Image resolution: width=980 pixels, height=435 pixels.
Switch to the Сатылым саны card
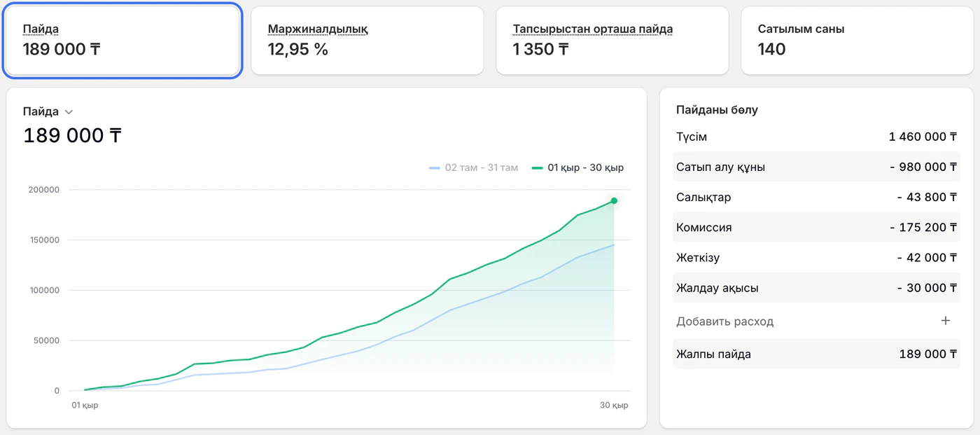[857, 40]
